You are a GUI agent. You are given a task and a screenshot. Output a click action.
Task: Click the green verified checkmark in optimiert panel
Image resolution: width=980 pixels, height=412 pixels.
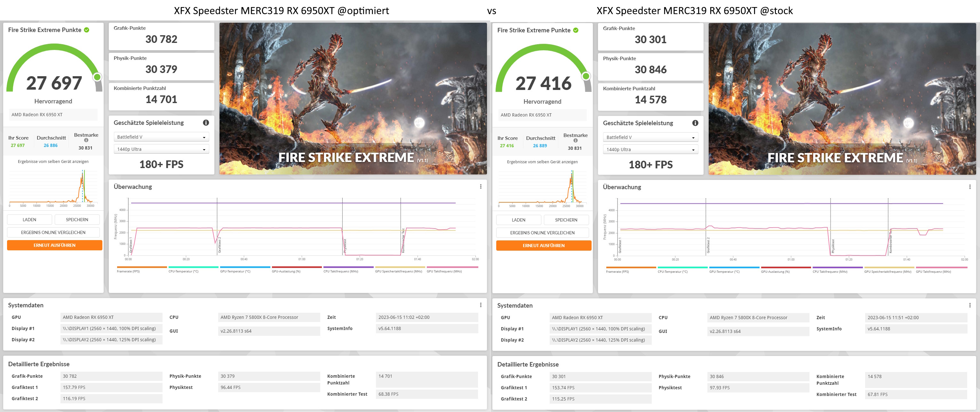[87, 30]
